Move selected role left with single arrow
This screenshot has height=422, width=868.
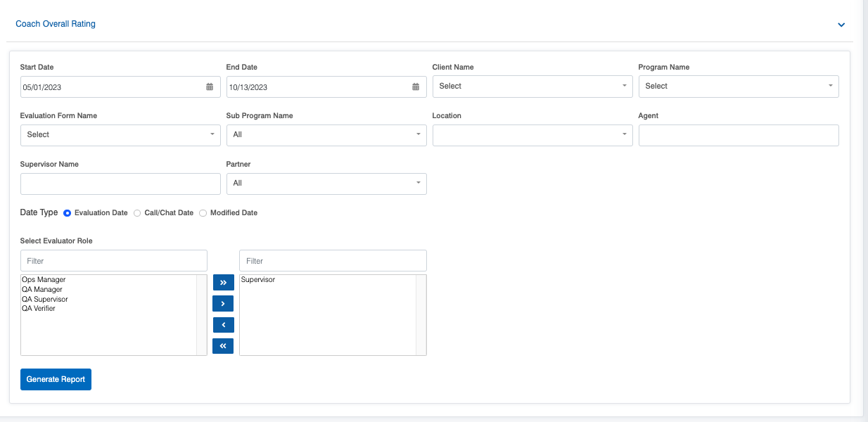tap(223, 324)
